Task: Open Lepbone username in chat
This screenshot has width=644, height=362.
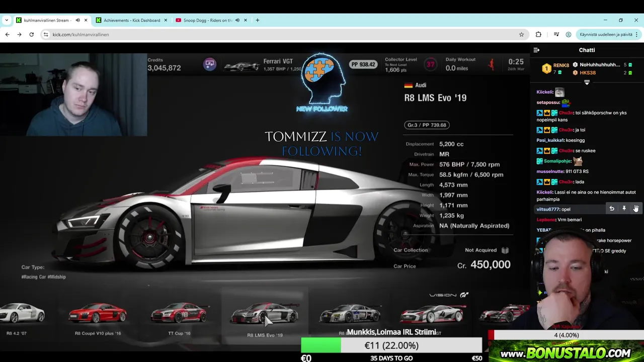Action: (546, 220)
